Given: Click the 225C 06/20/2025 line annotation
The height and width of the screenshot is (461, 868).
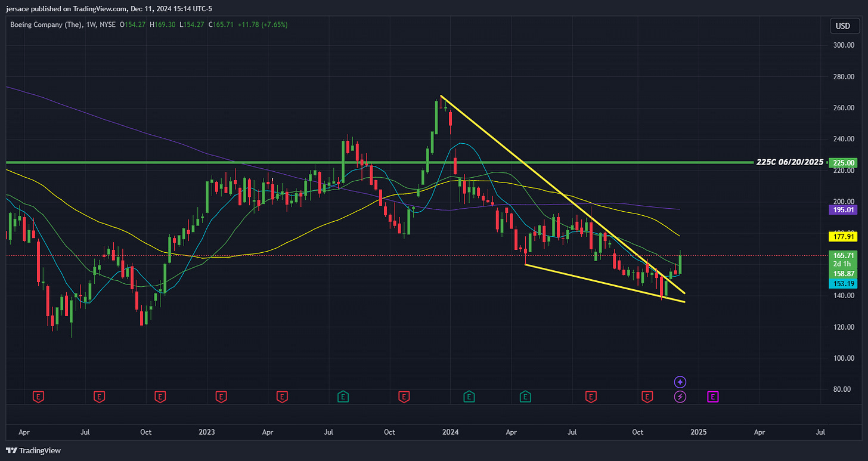Looking at the screenshot, I should point(790,162).
